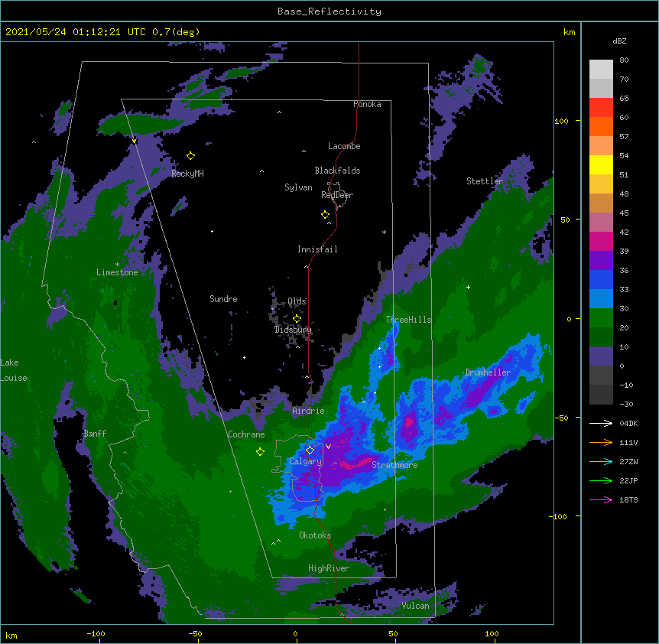Click the Olds label
Screen dimensions: 659x644
point(297,301)
